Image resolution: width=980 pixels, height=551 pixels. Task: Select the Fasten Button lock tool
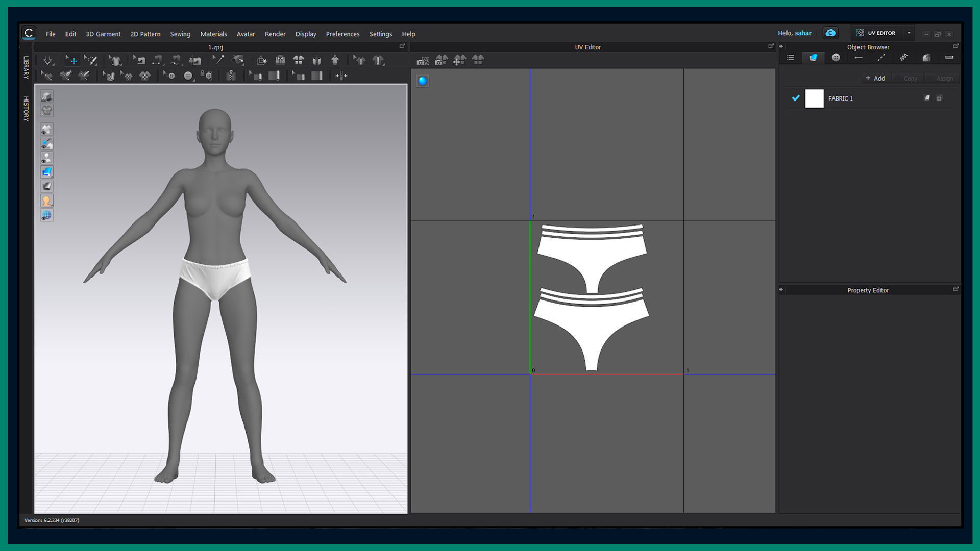pos(207,76)
